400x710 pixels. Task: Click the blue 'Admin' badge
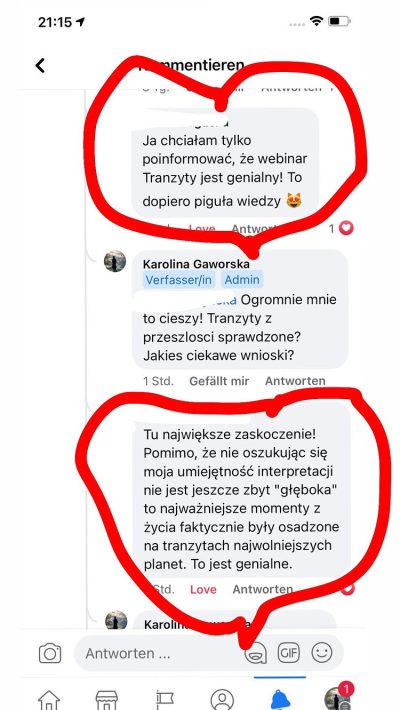coord(242,280)
